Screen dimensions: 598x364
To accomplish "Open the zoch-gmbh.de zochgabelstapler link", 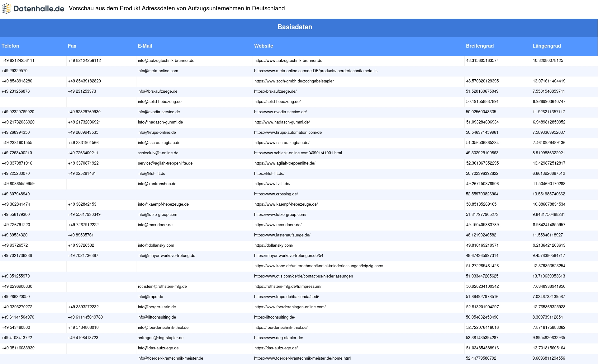I will [x=294, y=81].
